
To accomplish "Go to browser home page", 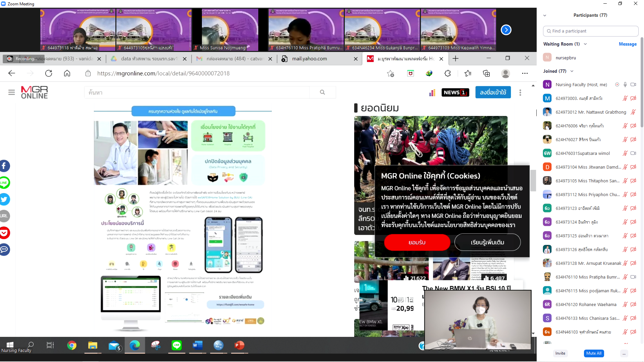I will 67,73.
